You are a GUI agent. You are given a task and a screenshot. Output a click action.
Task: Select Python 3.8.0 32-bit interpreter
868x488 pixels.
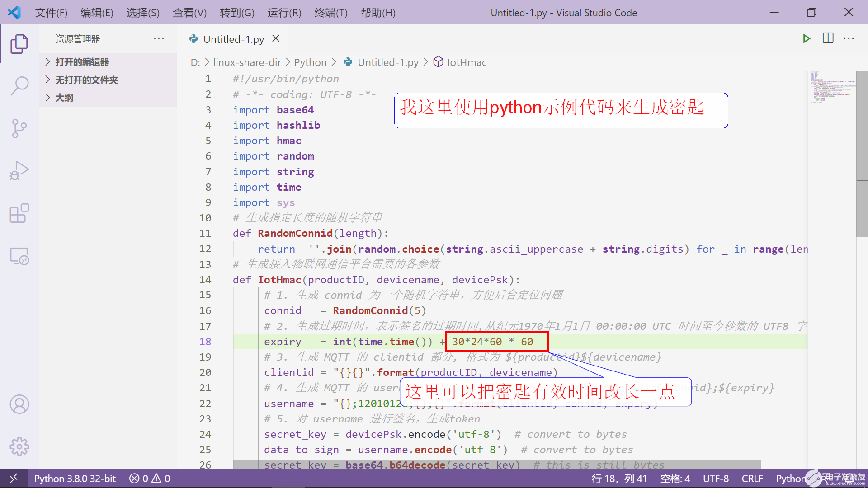pos(75,479)
